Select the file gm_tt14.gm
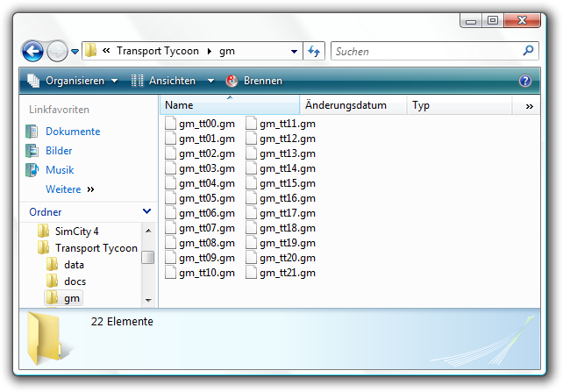The width and height of the screenshot is (563, 392). [x=288, y=168]
